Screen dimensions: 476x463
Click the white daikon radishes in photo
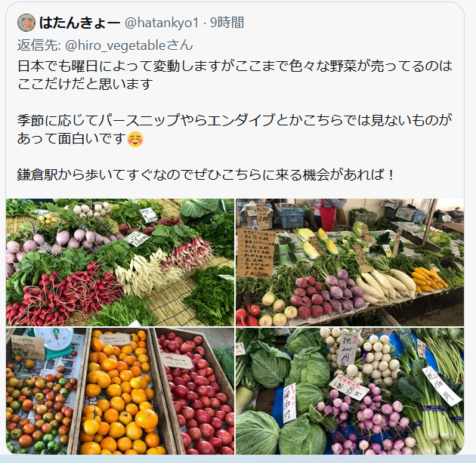click(x=386, y=284)
